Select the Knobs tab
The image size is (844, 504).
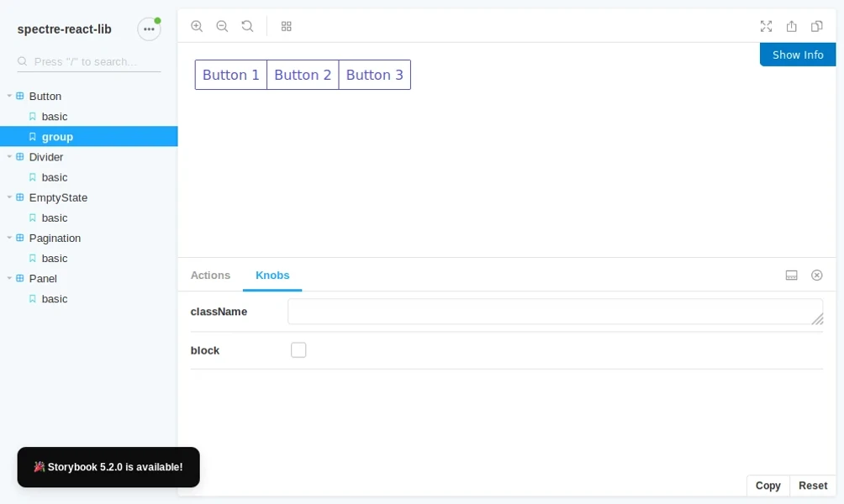pyautogui.click(x=272, y=276)
